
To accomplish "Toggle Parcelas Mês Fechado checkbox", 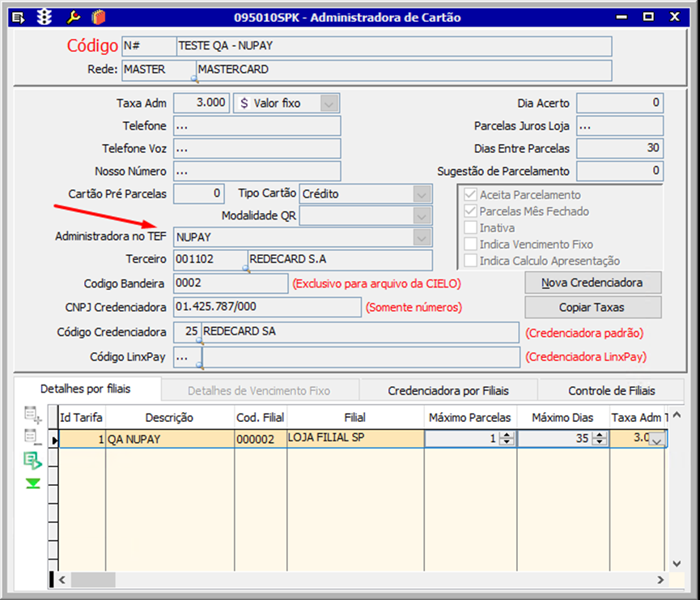I will pyautogui.click(x=470, y=211).
